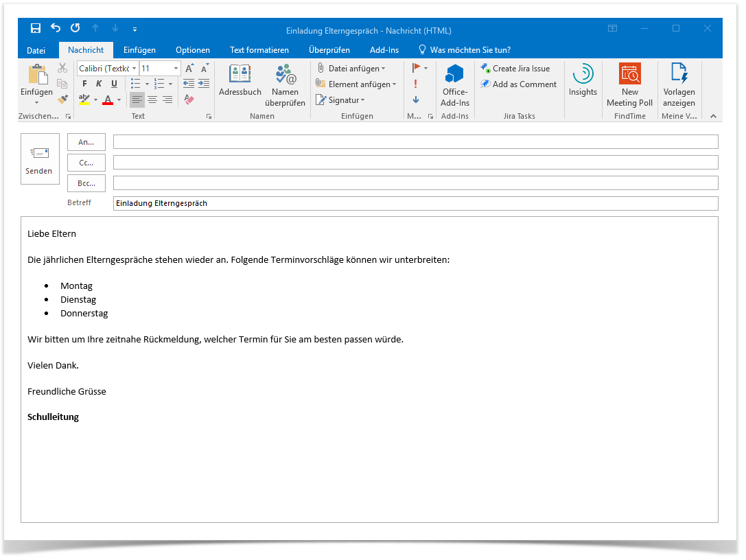Click the Cc... button
The width and height of the screenshot is (746, 560).
[x=86, y=163]
